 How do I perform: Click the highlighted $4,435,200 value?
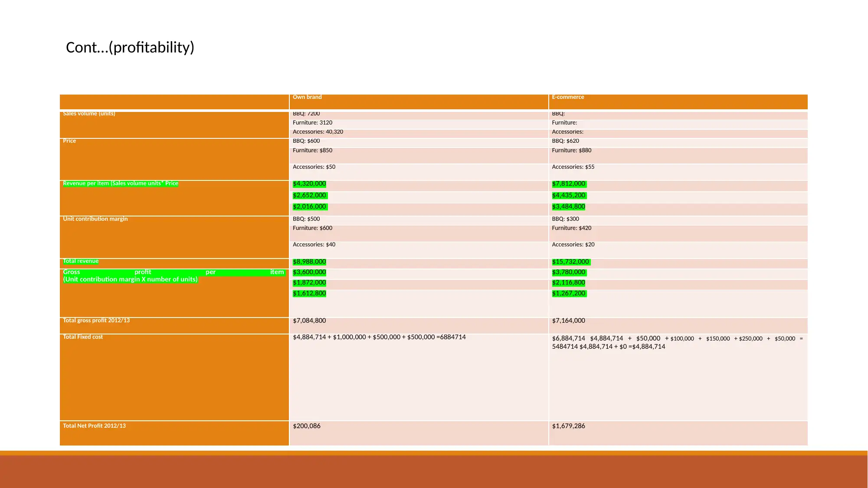(569, 196)
